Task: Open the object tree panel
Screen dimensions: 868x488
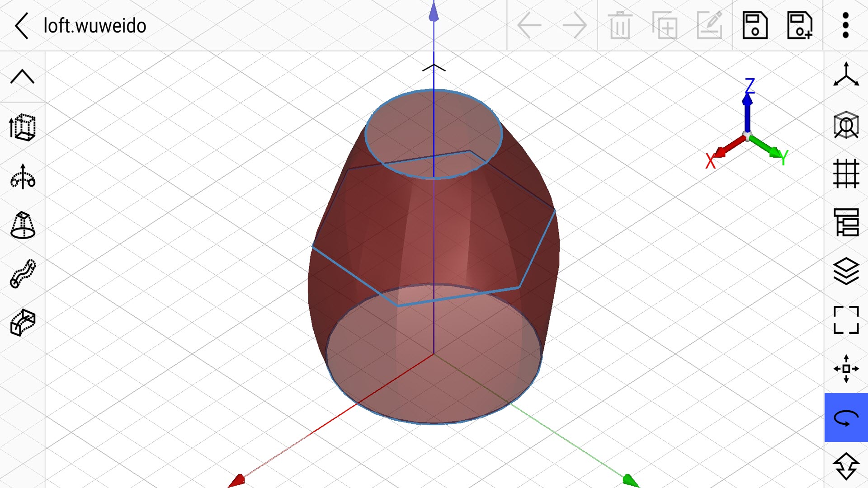Action: coord(846,222)
